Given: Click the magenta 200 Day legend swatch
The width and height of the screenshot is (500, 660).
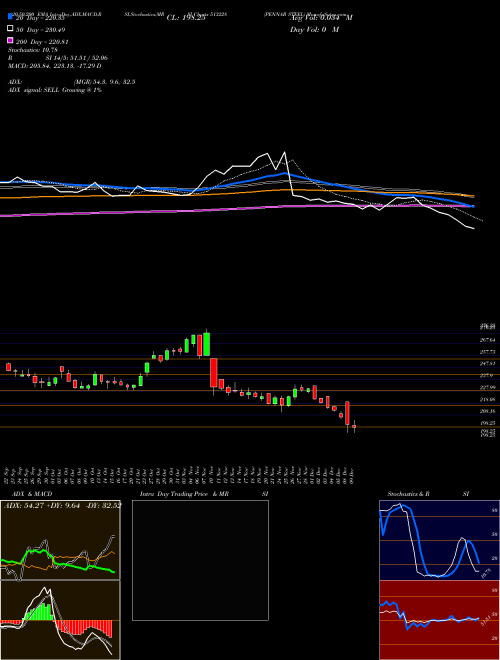Looking at the screenshot, I should tap(10, 40).
